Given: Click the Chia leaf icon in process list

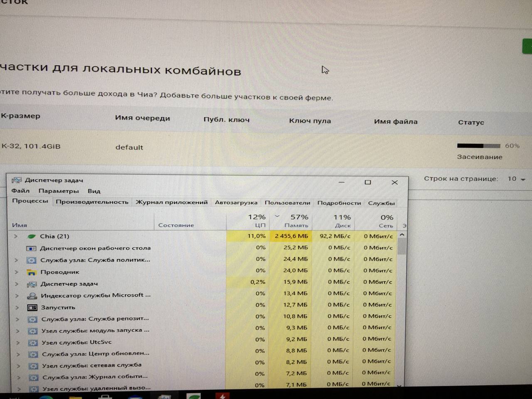Looking at the screenshot, I should (31, 236).
